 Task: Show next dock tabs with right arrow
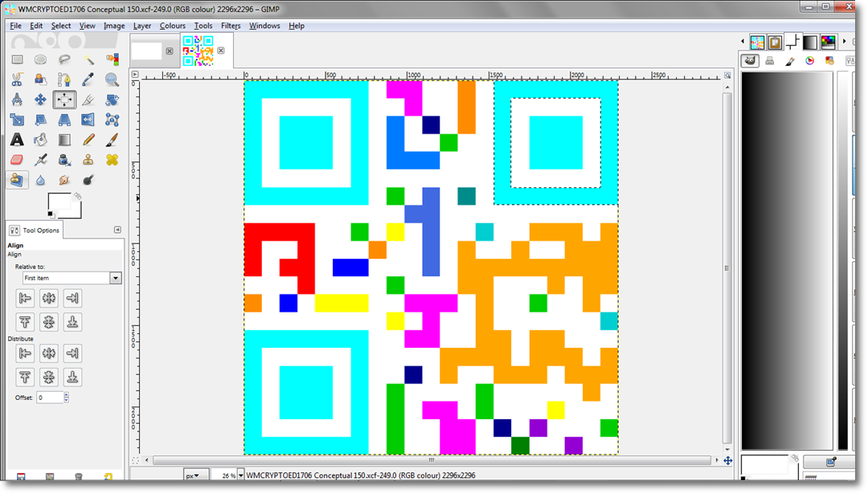pyautogui.click(x=844, y=42)
